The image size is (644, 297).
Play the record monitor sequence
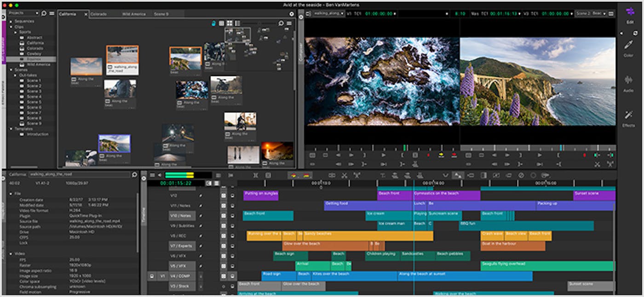click(539, 155)
